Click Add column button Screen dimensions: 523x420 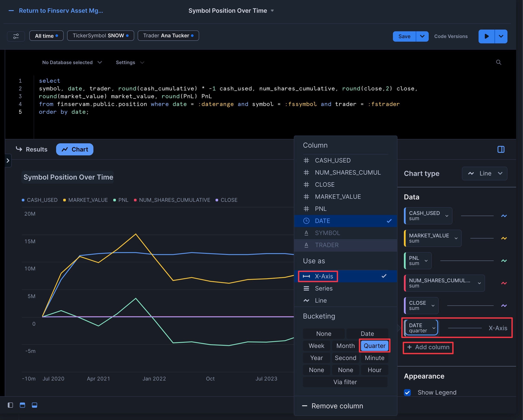pyautogui.click(x=428, y=347)
